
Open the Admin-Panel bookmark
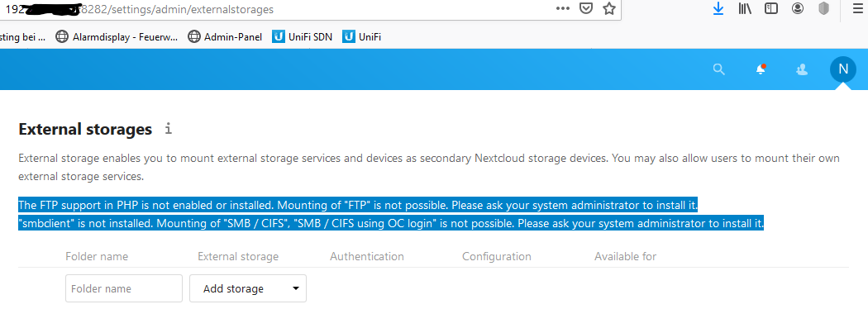226,37
